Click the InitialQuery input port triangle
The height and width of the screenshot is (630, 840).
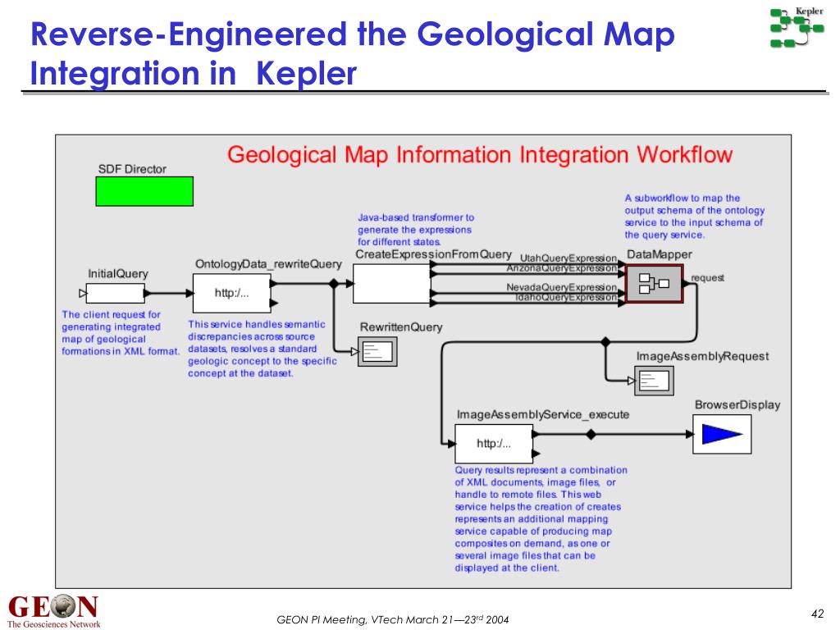click(x=83, y=293)
